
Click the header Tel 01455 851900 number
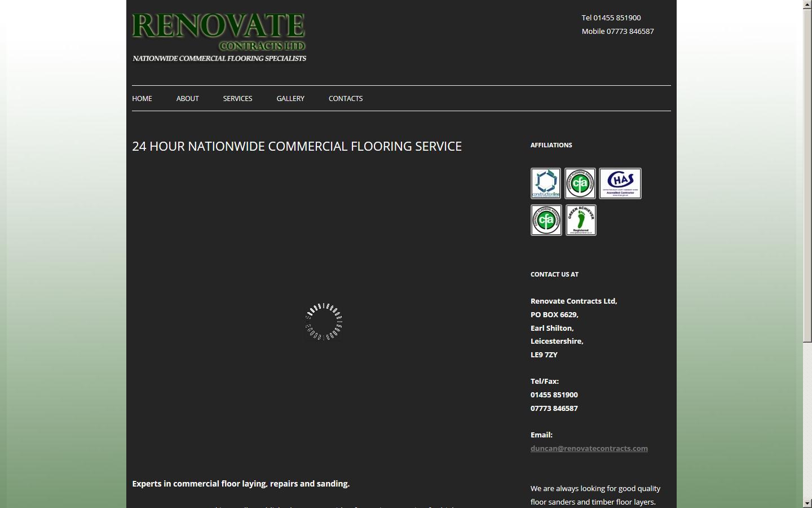coord(611,17)
